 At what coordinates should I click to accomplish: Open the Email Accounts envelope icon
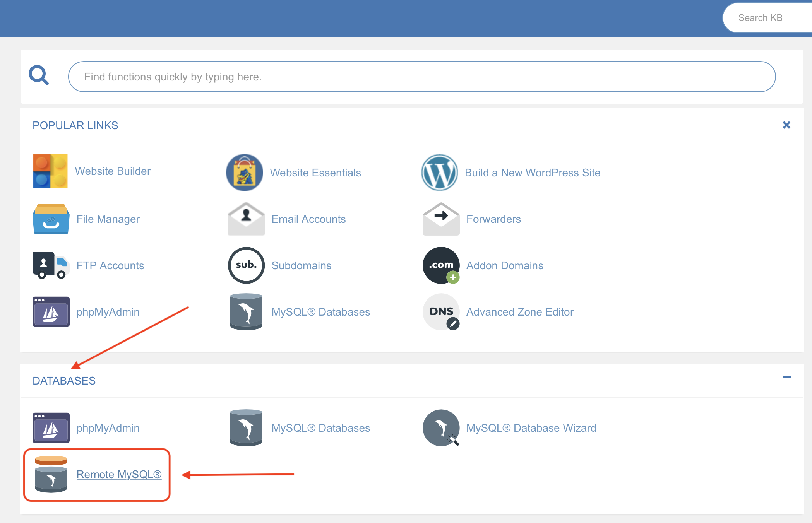246,219
